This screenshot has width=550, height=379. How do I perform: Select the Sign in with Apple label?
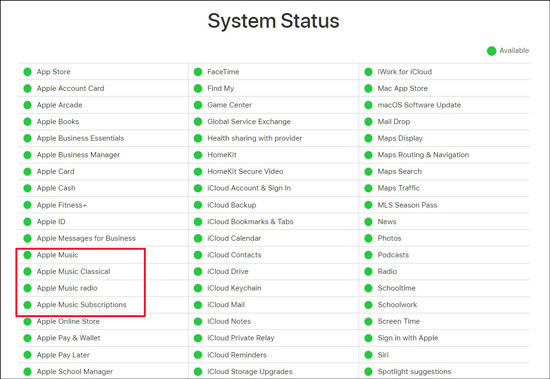tap(408, 338)
